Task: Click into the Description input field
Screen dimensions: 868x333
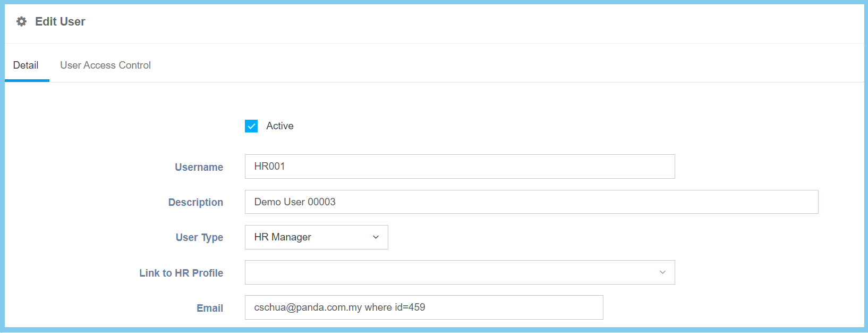Action: coord(531,202)
